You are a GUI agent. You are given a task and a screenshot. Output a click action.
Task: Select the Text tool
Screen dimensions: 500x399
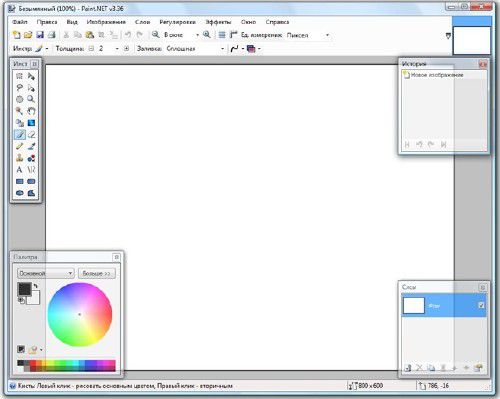pyautogui.click(x=20, y=169)
